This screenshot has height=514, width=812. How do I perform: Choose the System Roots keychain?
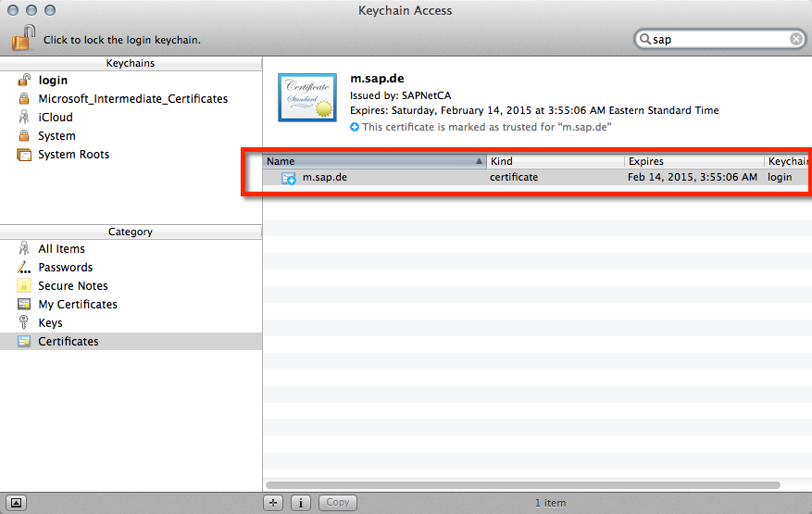click(73, 155)
